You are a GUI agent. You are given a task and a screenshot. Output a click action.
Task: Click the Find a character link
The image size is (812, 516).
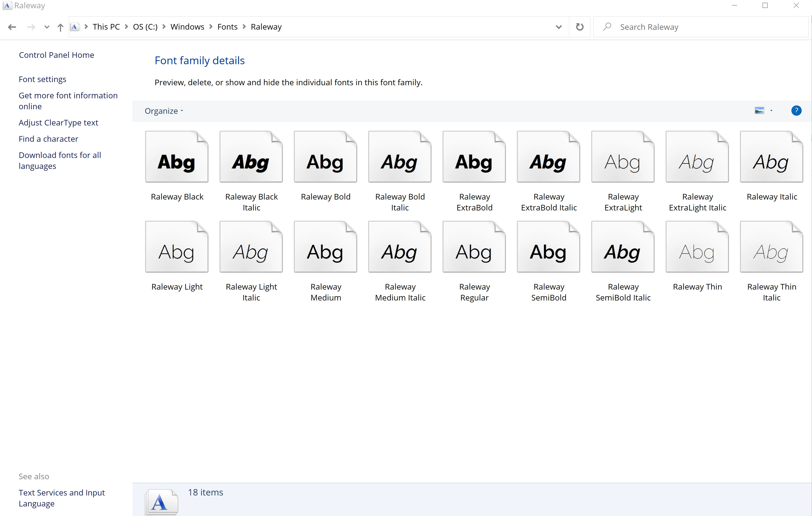coord(48,139)
